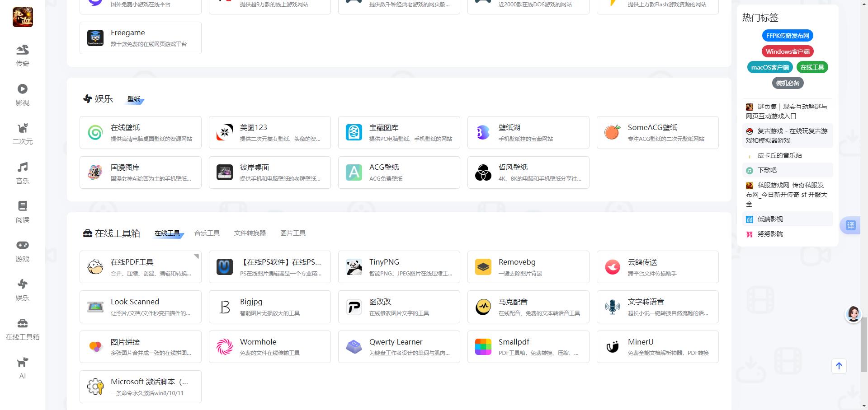Click the assistant avatar floating icon
Image resolution: width=868 pixels, height=410 pixels.
[x=854, y=314]
